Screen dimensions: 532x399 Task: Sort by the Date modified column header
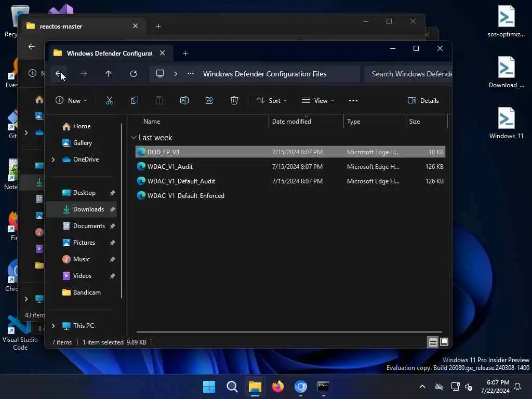[x=306, y=122]
